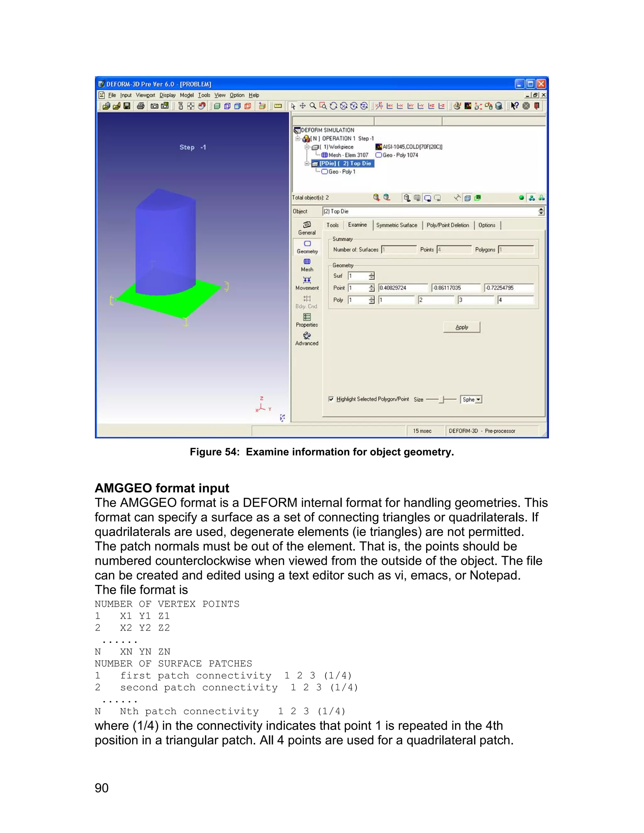
Task: Open the Option menu
Action: tap(237, 95)
